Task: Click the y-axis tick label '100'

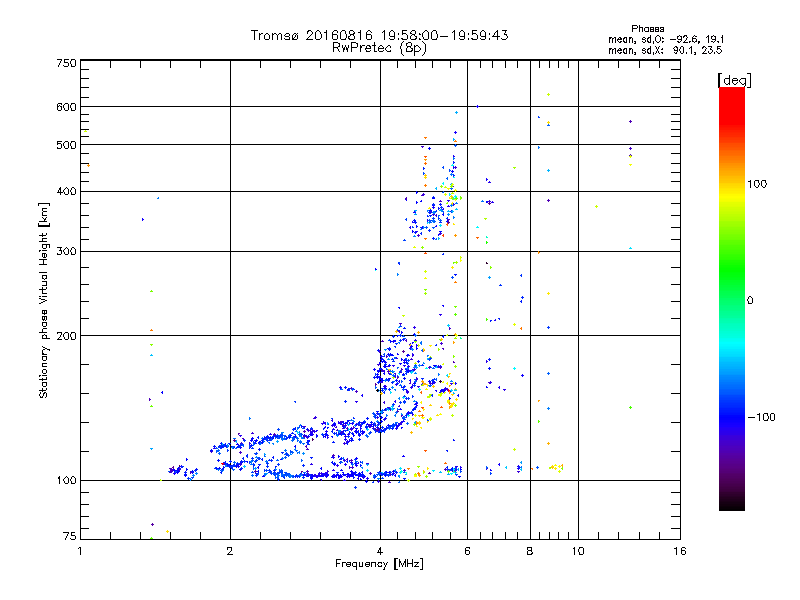Action: click(66, 481)
